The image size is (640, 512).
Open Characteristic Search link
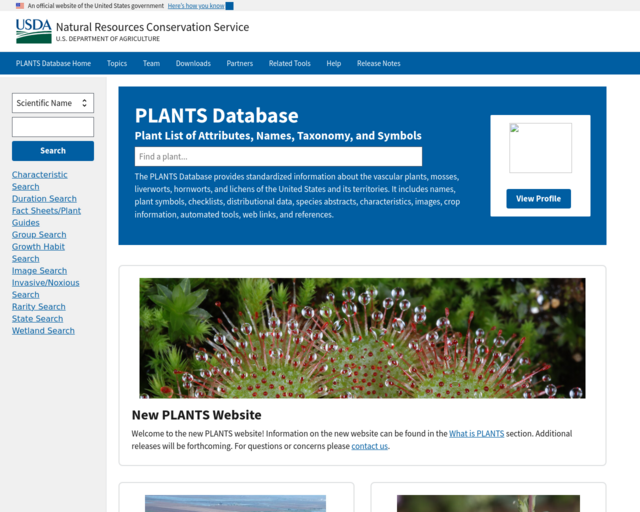(40, 180)
